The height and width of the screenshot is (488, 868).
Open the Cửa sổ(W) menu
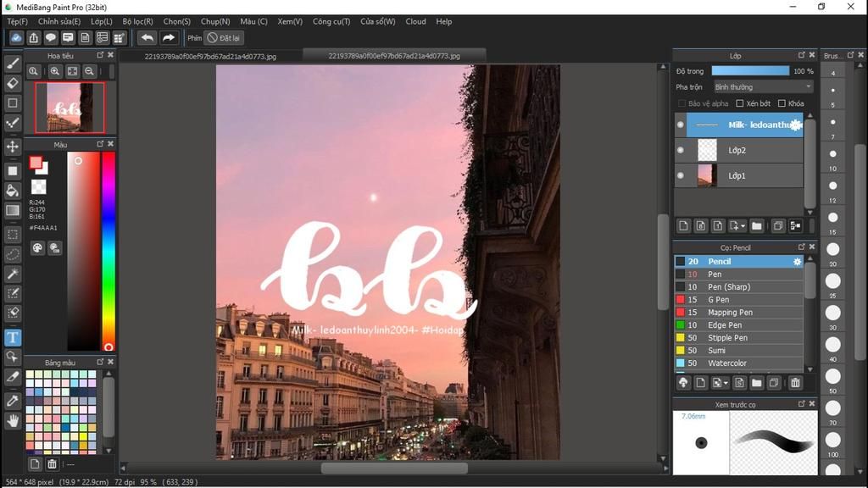tap(378, 21)
